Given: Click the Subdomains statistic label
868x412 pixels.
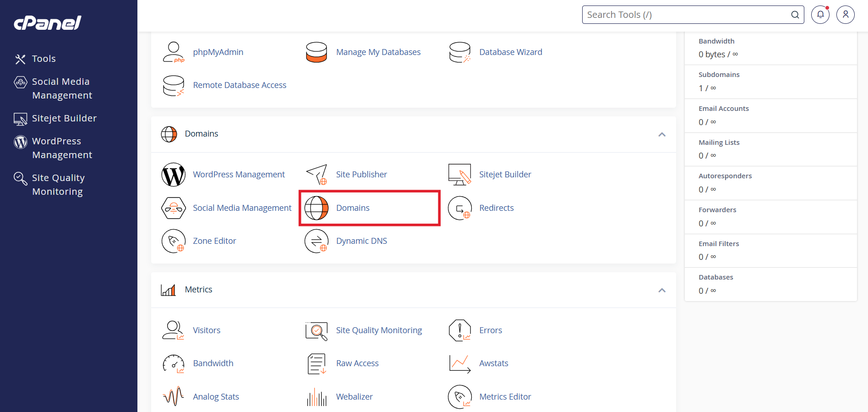Looking at the screenshot, I should click(719, 75).
